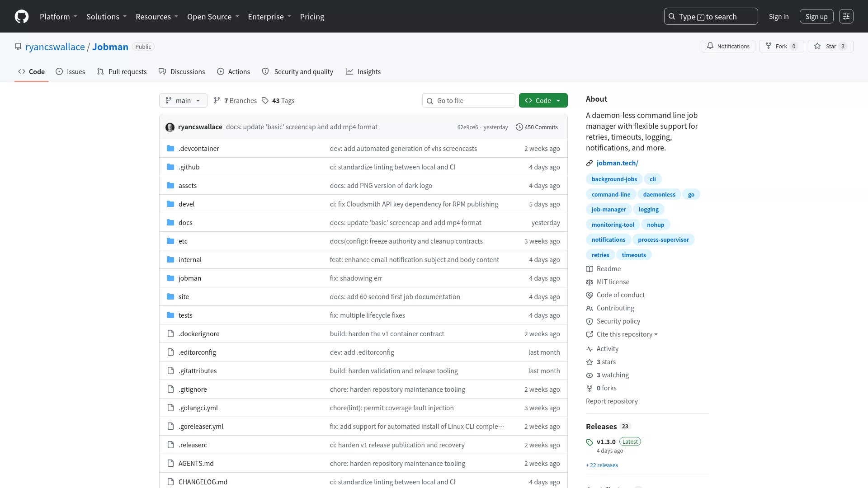This screenshot has width=868, height=488.
Task: Open the jobman folder icon
Action: 170,278
